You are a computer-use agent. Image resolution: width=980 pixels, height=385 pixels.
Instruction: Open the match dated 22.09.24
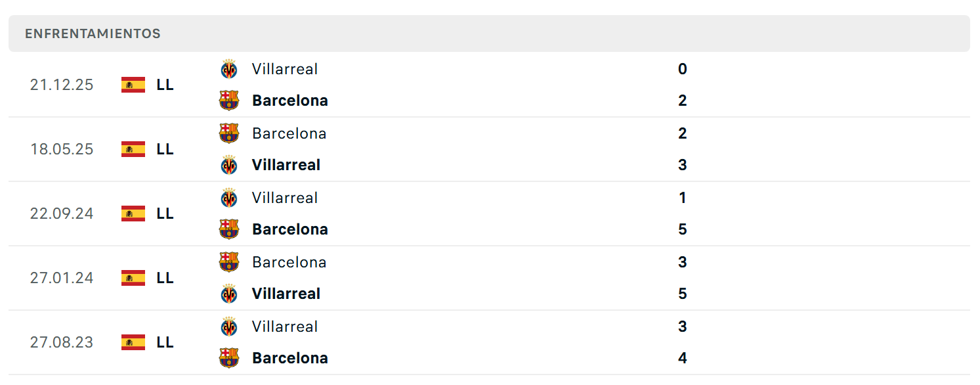tap(489, 214)
